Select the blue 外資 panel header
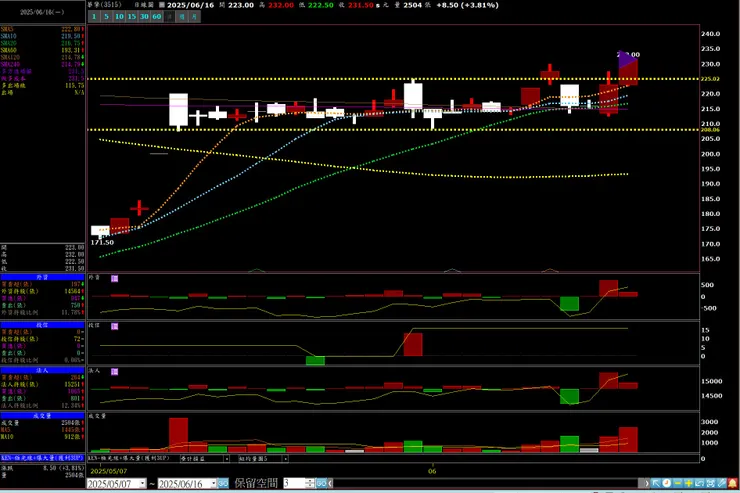Image resolution: width=740 pixels, height=493 pixels. pyautogui.click(x=42, y=277)
